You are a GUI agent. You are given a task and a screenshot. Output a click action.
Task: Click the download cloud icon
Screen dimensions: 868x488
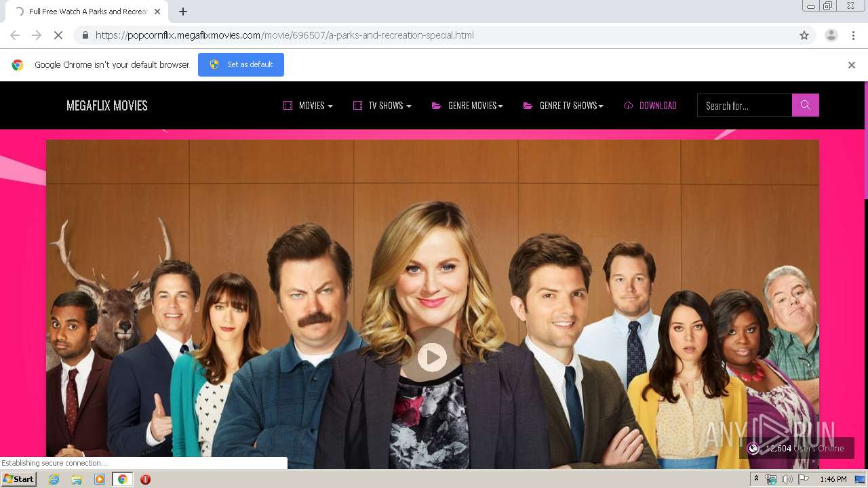point(629,105)
